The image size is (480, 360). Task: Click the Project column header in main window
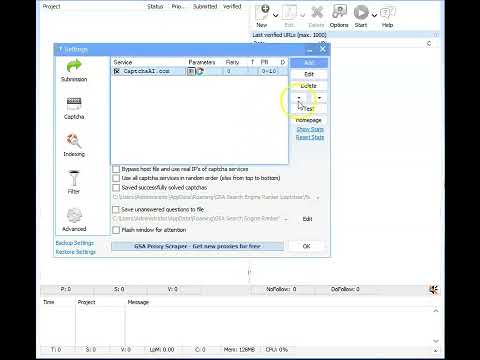tap(52, 6)
